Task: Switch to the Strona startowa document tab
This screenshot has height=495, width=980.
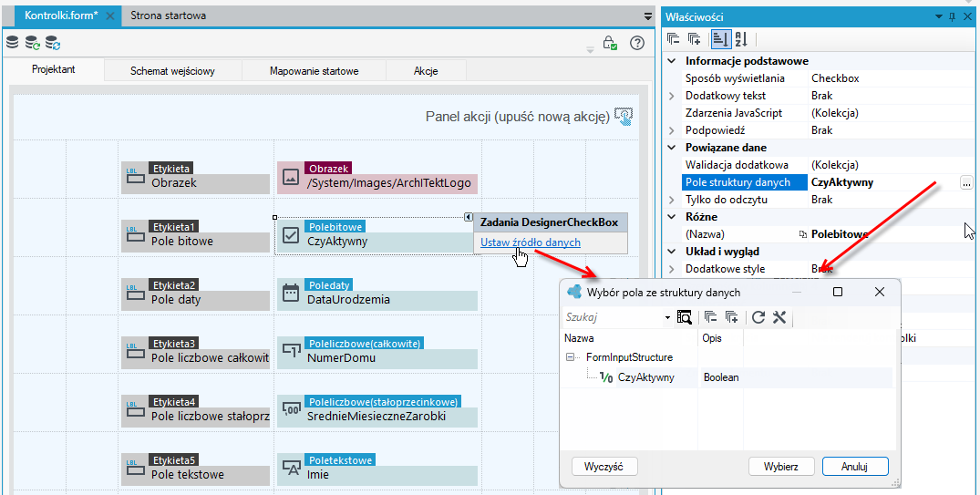Action: pyautogui.click(x=168, y=15)
